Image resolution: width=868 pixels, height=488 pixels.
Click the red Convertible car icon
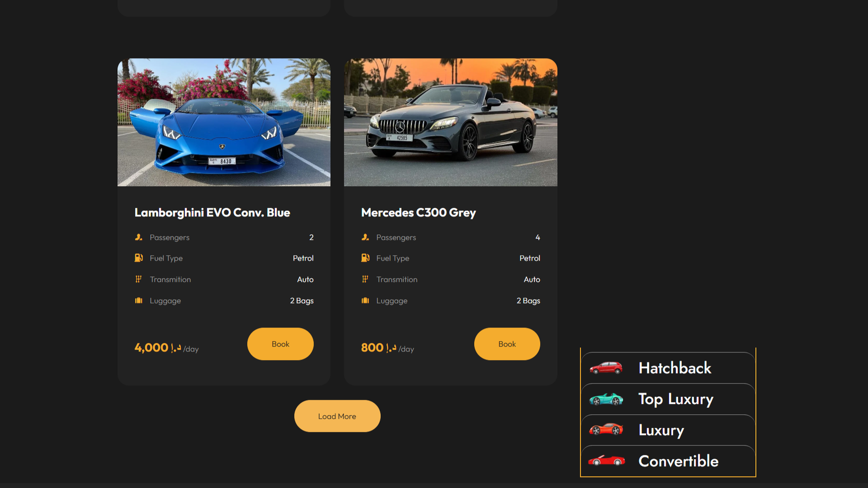[x=607, y=460]
